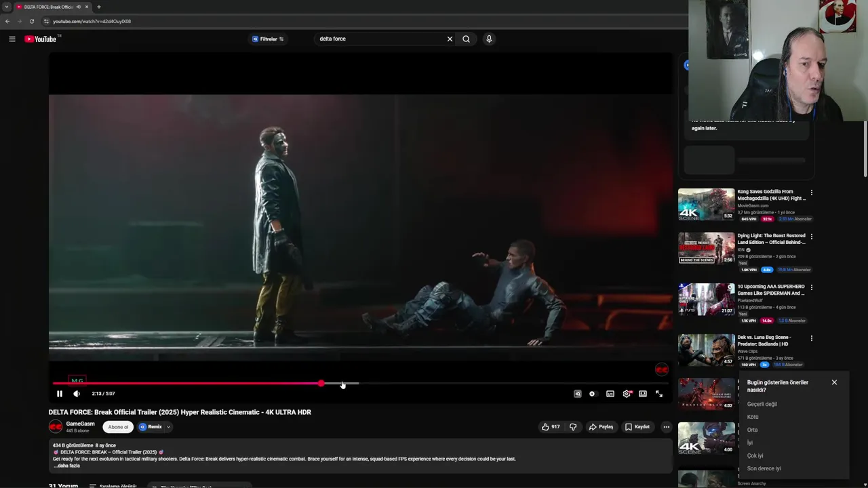Open the YouTube hamburger guide menu
The width and height of the screenshot is (868, 488).
tap(12, 39)
